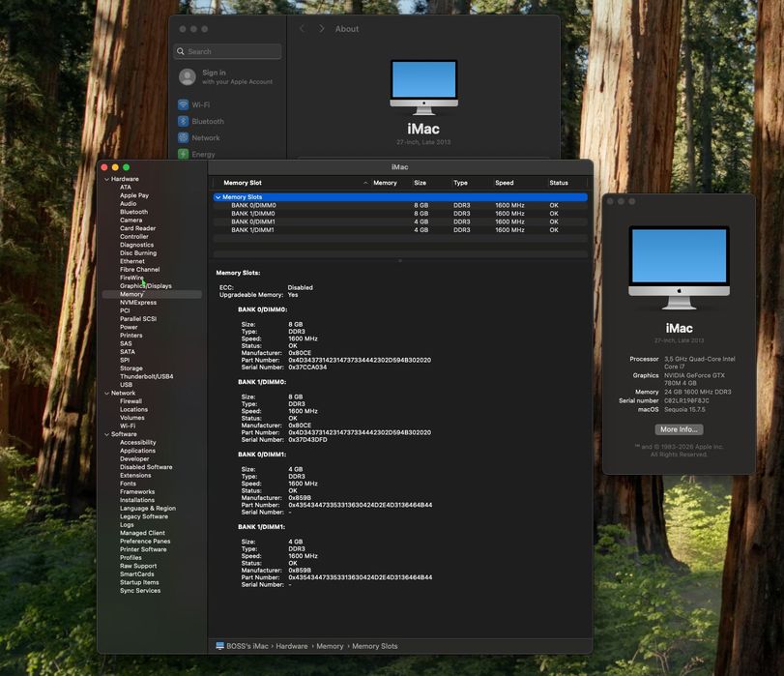Select Card Reader entry
The height and width of the screenshot is (676, 784).
click(x=137, y=228)
